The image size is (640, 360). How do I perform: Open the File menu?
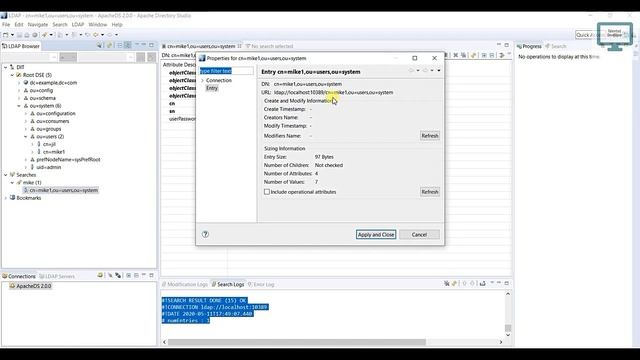6,24
